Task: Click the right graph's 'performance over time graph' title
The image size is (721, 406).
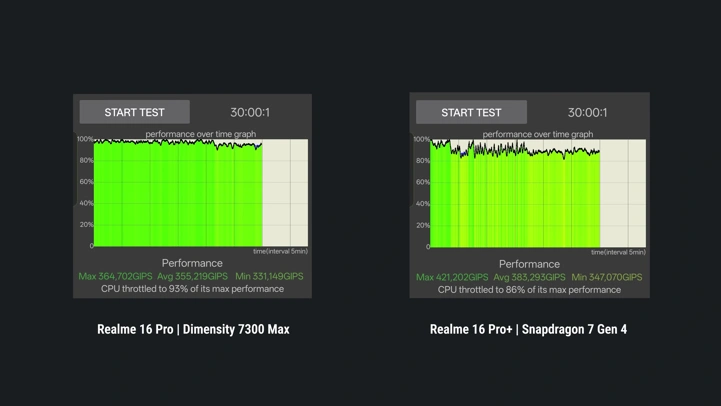Action: (538, 134)
